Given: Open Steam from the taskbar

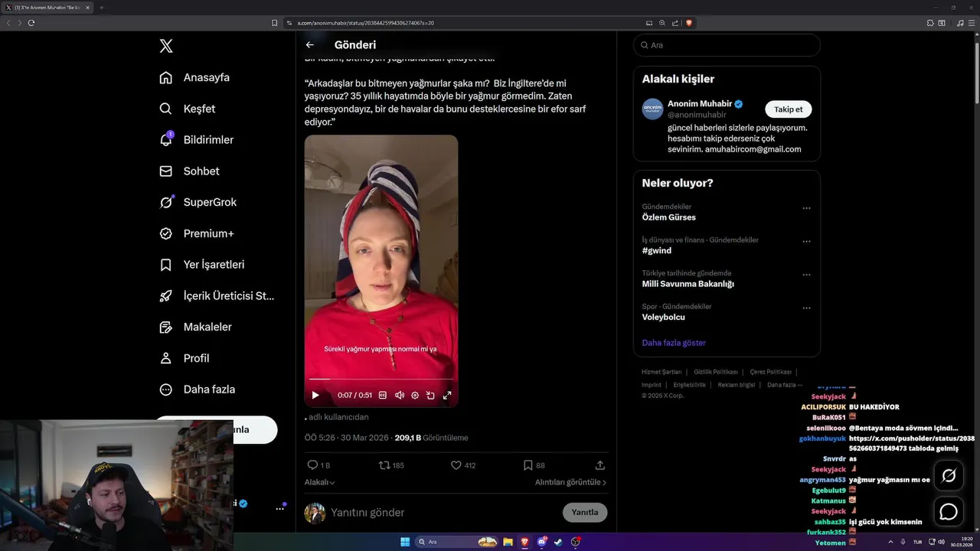Looking at the screenshot, I should (x=558, y=542).
